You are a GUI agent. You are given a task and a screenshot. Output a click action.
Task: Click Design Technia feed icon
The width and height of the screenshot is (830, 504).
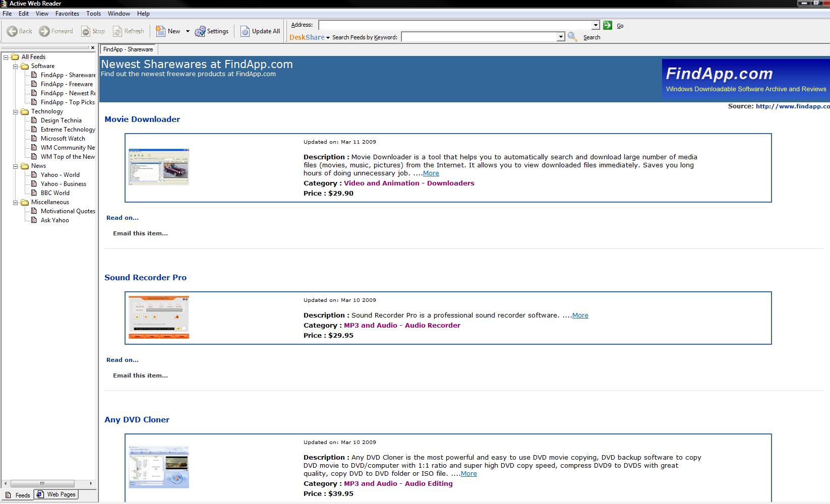tap(34, 120)
